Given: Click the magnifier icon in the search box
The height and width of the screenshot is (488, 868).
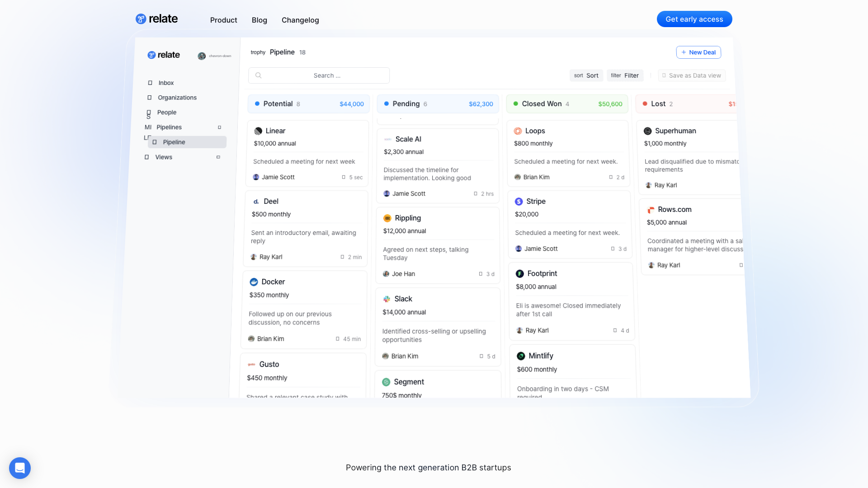Looking at the screenshot, I should (259, 75).
